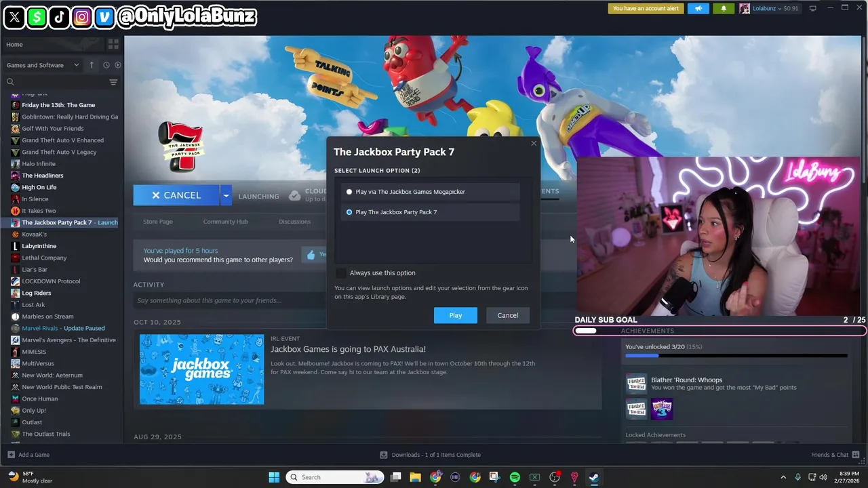Open Task View on the taskbar
The height and width of the screenshot is (488, 868).
(396, 477)
